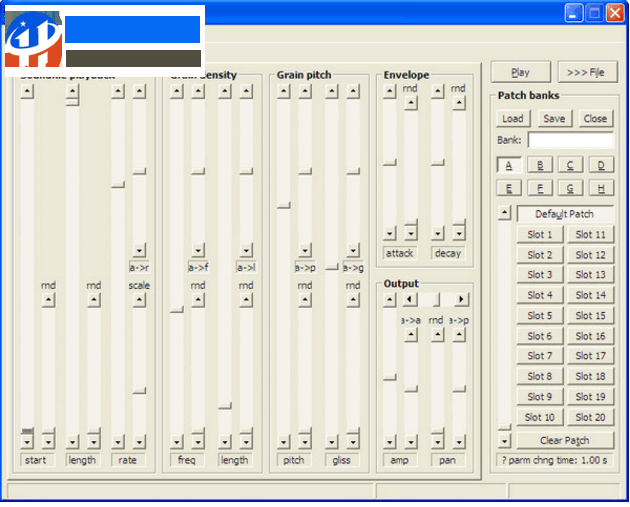Choose patch Slot 5
630x507 pixels.
coord(540,315)
